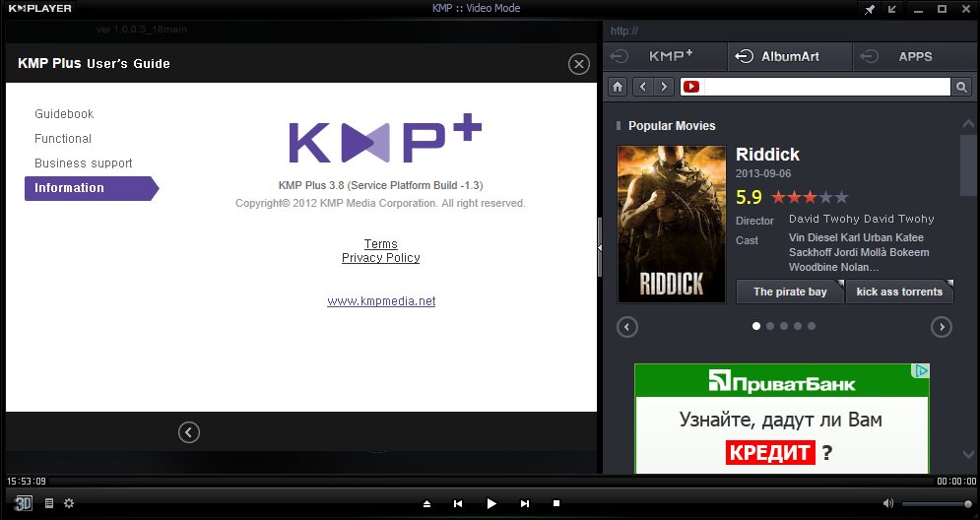Click the YouTube icon in search bar
The image size is (980, 520).
click(x=691, y=87)
